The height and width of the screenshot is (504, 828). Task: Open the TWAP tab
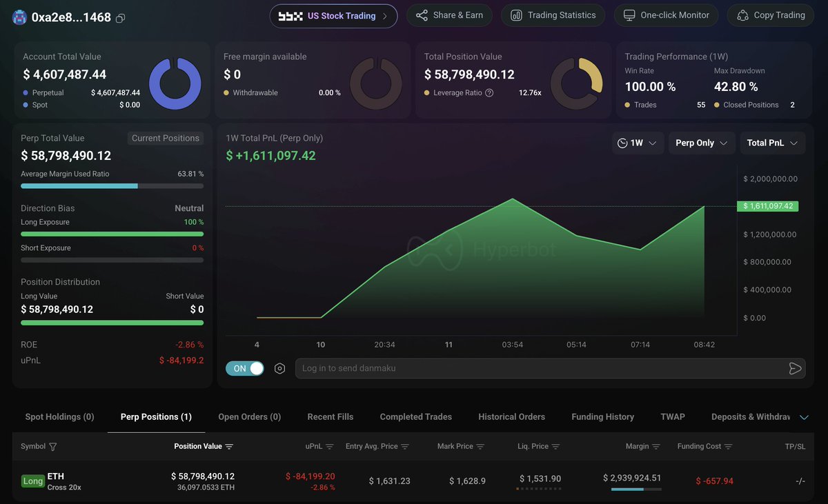click(x=673, y=416)
